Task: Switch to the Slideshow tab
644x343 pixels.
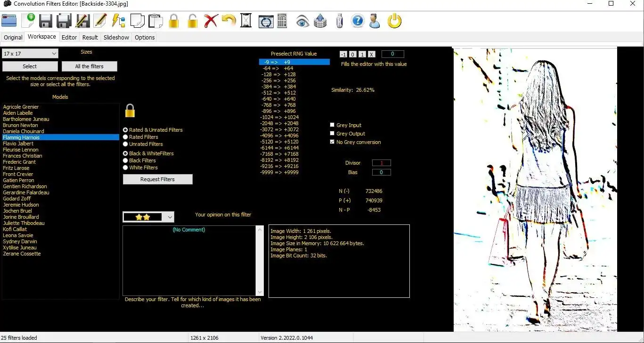Action: coord(116,38)
